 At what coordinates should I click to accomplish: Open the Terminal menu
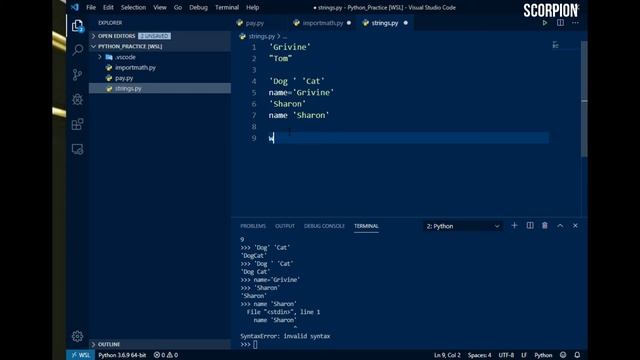[x=227, y=7]
